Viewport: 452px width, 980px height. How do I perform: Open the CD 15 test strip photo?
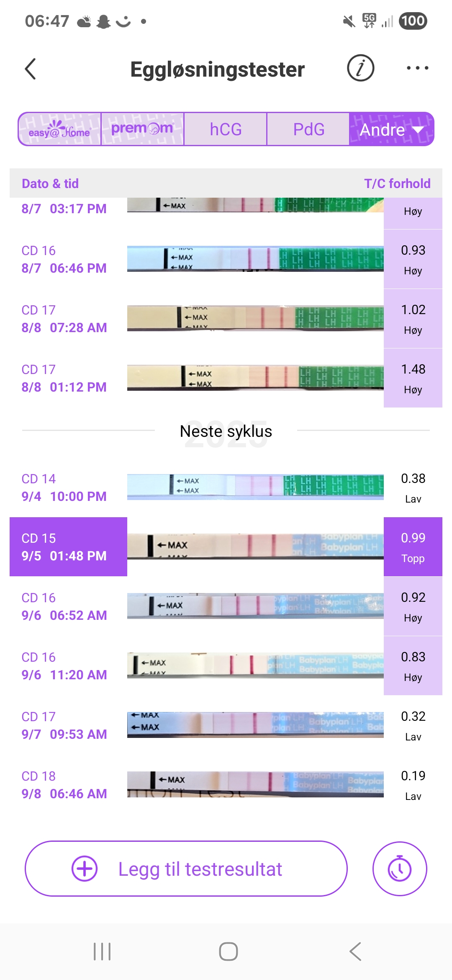pos(255,547)
